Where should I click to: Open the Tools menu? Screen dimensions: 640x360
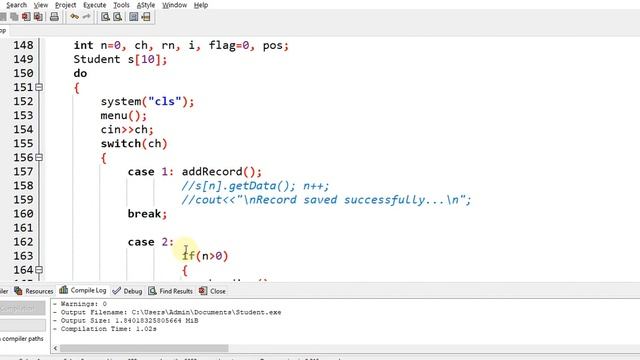[x=121, y=5]
